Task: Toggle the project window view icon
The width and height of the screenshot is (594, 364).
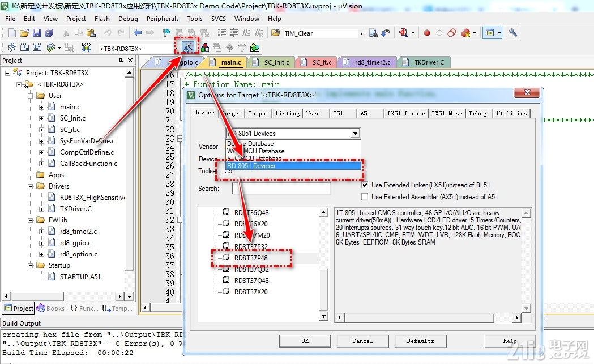Action: [490, 33]
